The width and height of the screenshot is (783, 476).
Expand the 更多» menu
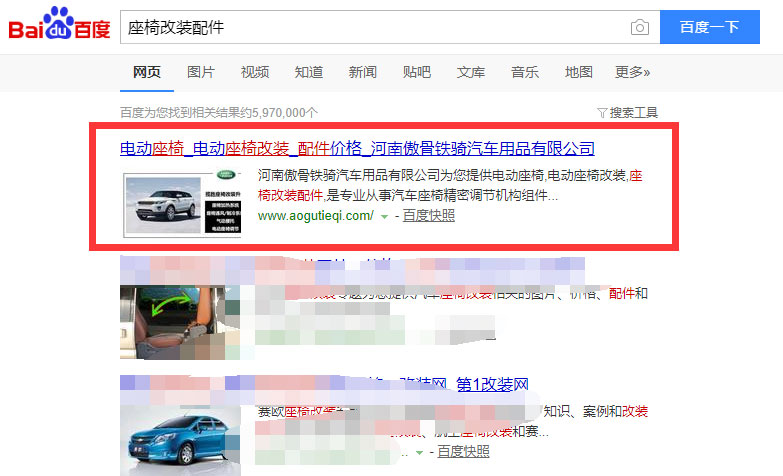(632, 72)
